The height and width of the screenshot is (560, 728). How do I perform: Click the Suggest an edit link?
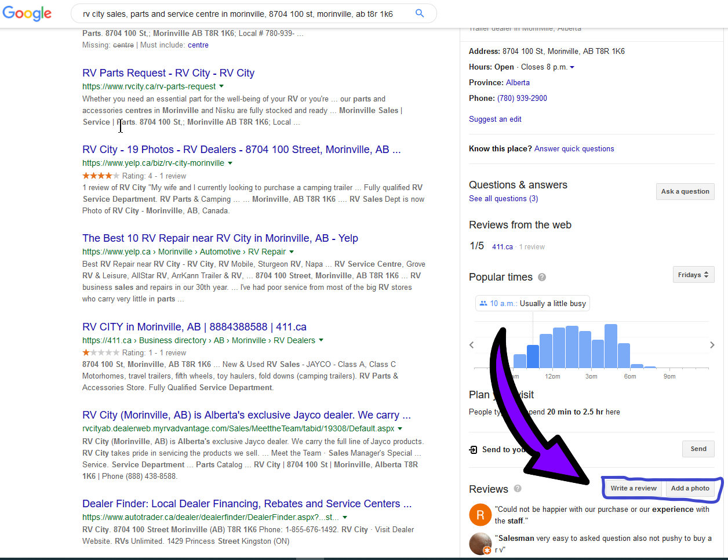(x=495, y=119)
